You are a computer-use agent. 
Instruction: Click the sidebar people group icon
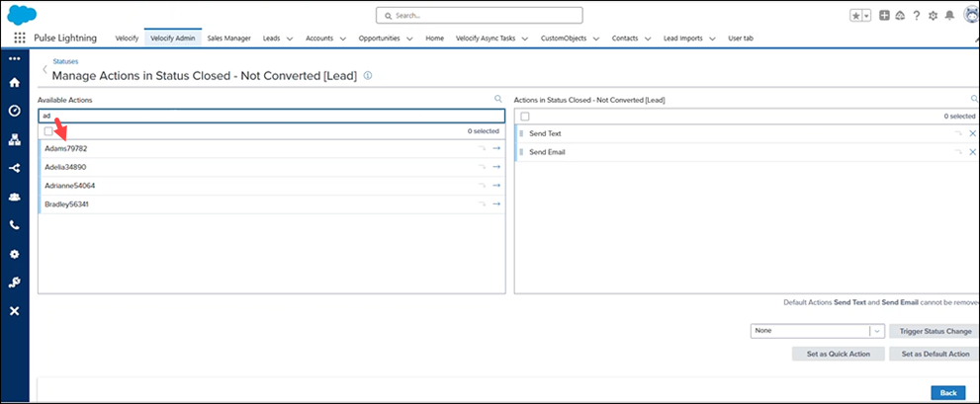15,197
